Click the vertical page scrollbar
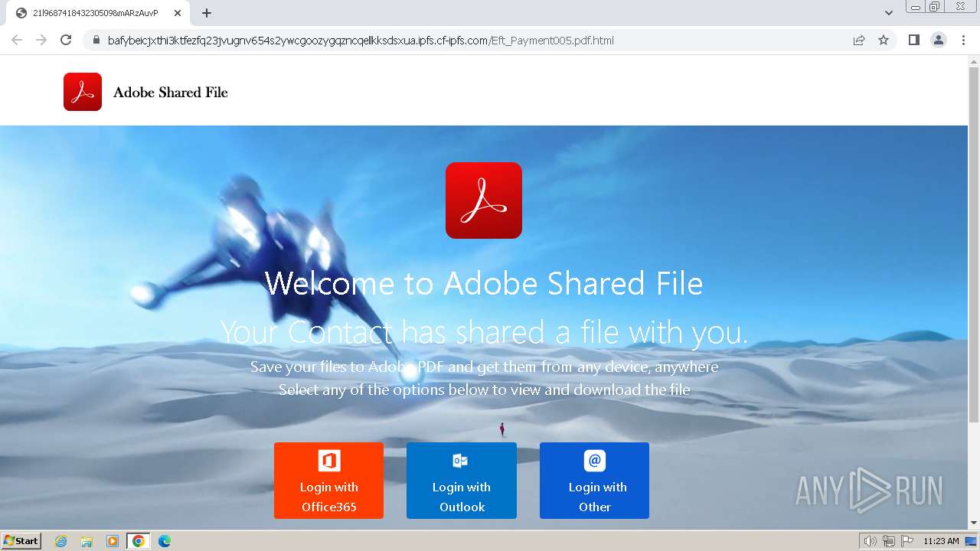This screenshot has height=551, width=980. pyautogui.click(x=974, y=245)
